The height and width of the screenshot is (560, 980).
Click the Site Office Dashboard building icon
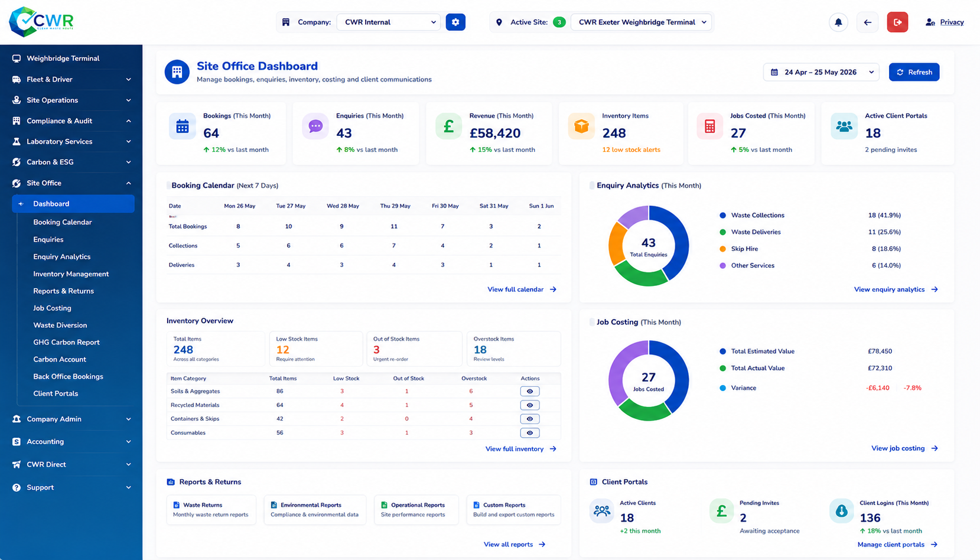(177, 72)
